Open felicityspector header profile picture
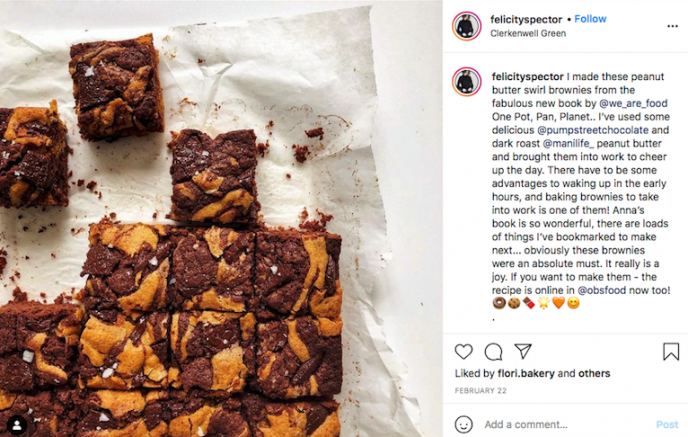The image size is (688, 437). click(466, 26)
